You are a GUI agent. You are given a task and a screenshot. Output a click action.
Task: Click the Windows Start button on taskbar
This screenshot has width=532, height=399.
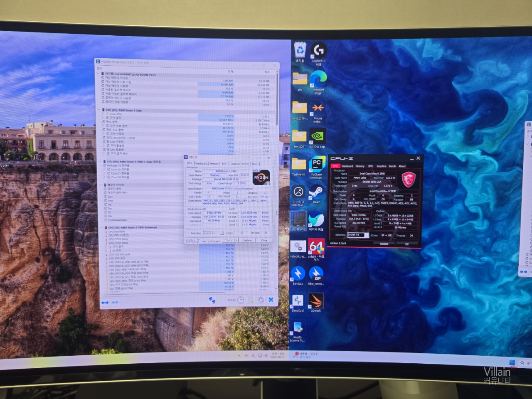pyautogui.click(x=512, y=362)
